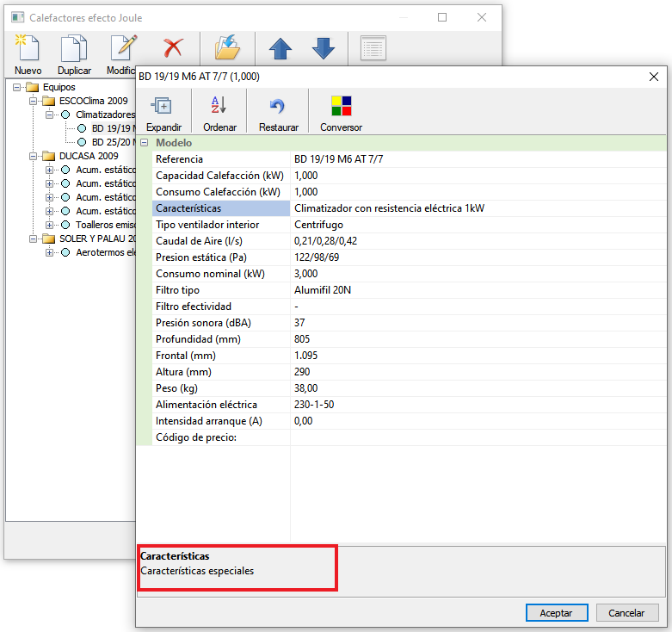
Task: Click the Ordenar A-Z sort icon
Action: 219,105
